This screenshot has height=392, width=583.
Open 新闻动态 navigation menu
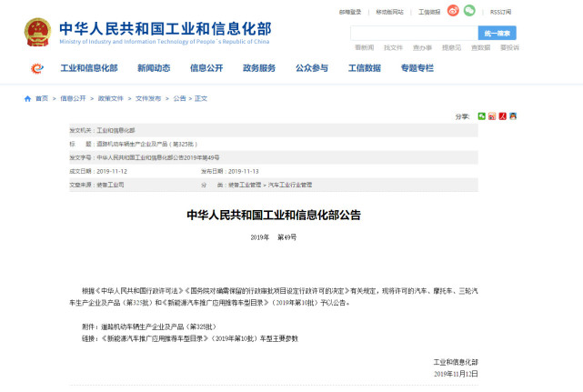(x=154, y=68)
